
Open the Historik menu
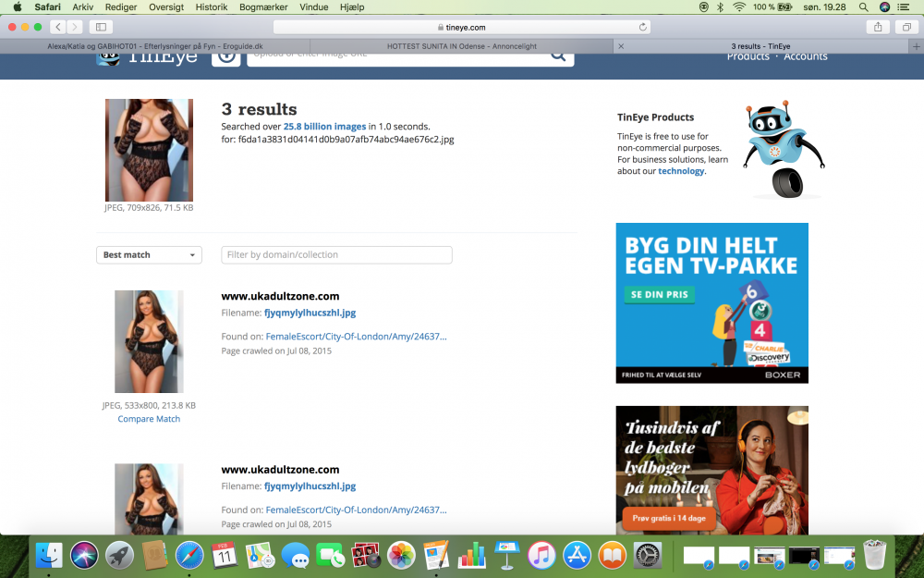tap(211, 7)
